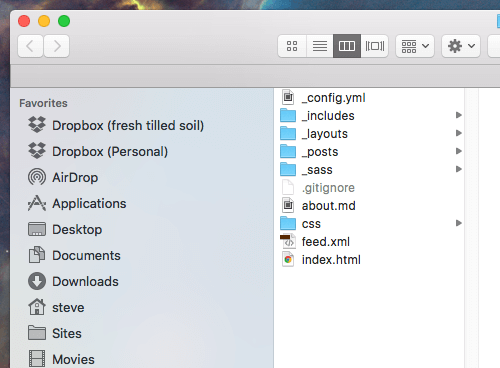Open the item arrangement dropdown
This screenshot has height=368, width=500.
click(415, 46)
